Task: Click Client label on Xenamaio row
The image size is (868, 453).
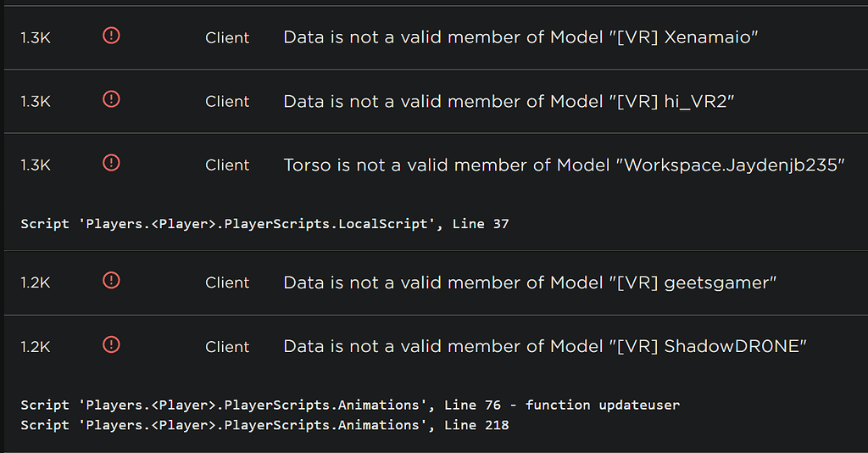Action: click(x=227, y=37)
